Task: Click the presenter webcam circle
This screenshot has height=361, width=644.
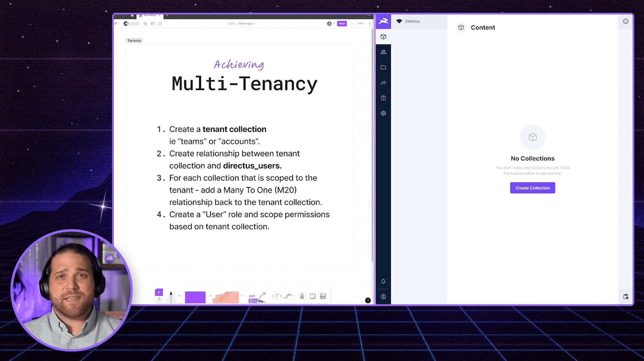Action: point(71,290)
